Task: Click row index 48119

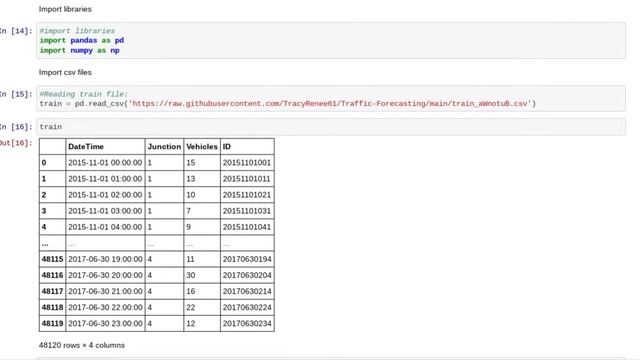Action: click(x=52, y=324)
